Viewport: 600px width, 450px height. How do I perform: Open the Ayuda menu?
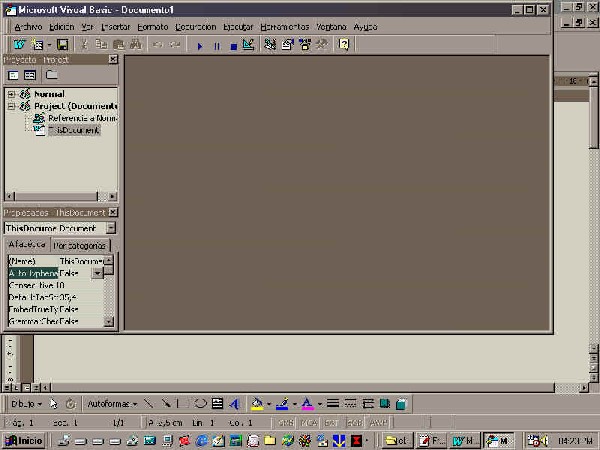point(365,27)
